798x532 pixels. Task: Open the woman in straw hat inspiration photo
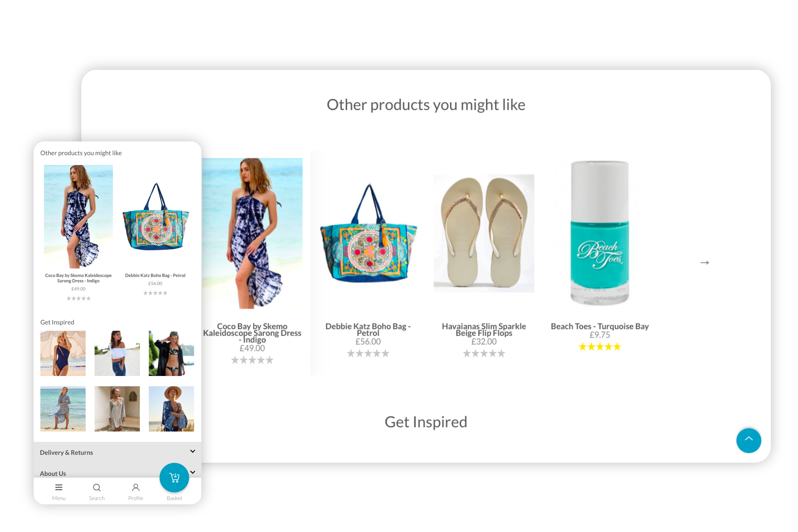(x=171, y=408)
